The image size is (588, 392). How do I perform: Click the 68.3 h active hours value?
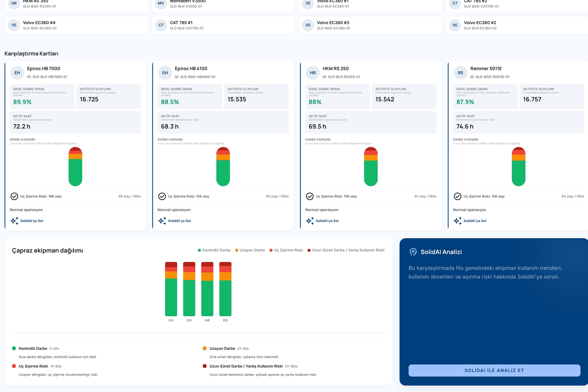click(170, 126)
